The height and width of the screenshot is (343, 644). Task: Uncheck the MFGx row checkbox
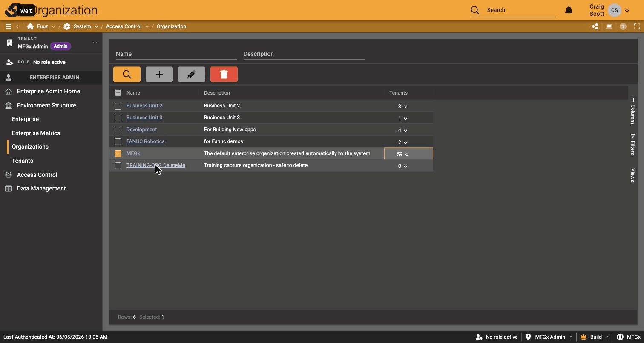[118, 154]
